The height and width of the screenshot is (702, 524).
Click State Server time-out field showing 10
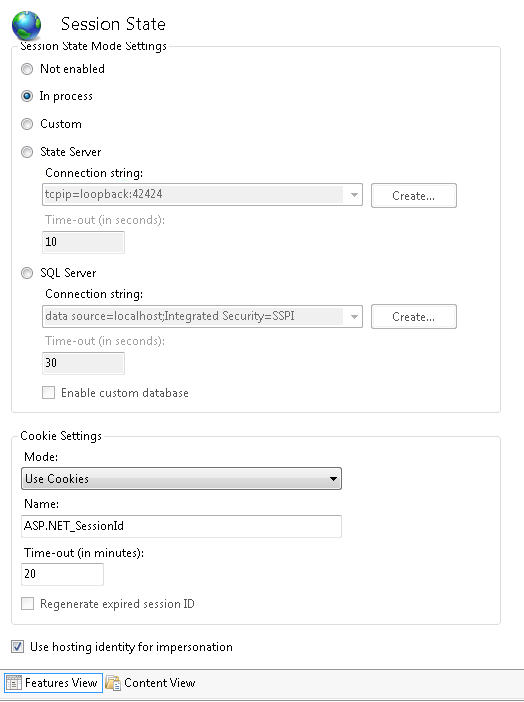83,242
